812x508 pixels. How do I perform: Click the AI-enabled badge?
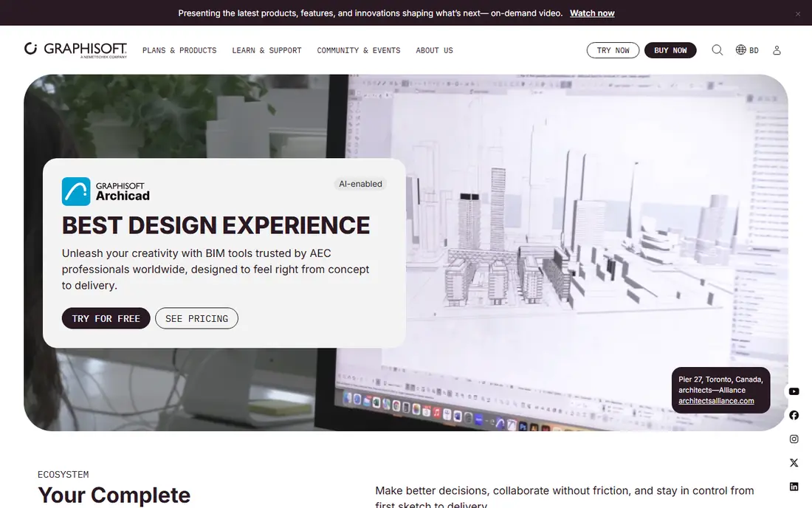coord(360,184)
